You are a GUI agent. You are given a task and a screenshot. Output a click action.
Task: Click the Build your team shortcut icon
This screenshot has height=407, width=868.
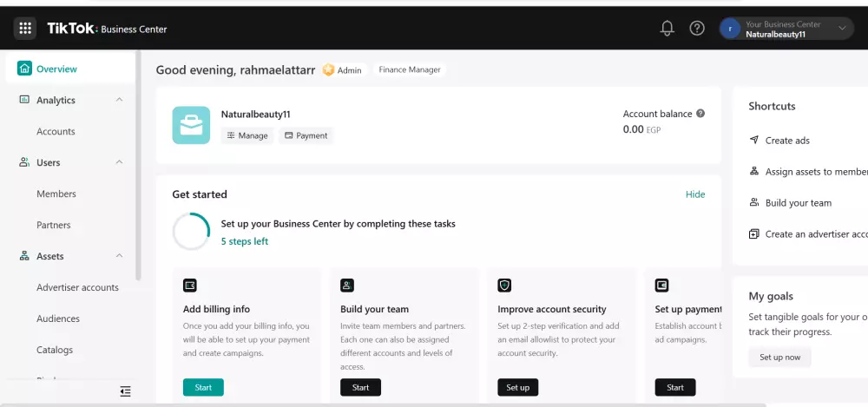[x=754, y=203]
